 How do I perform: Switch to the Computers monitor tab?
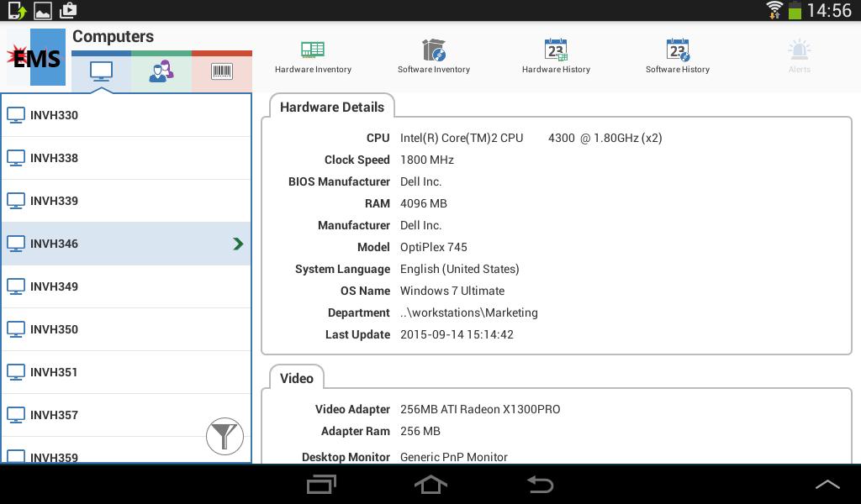[101, 72]
